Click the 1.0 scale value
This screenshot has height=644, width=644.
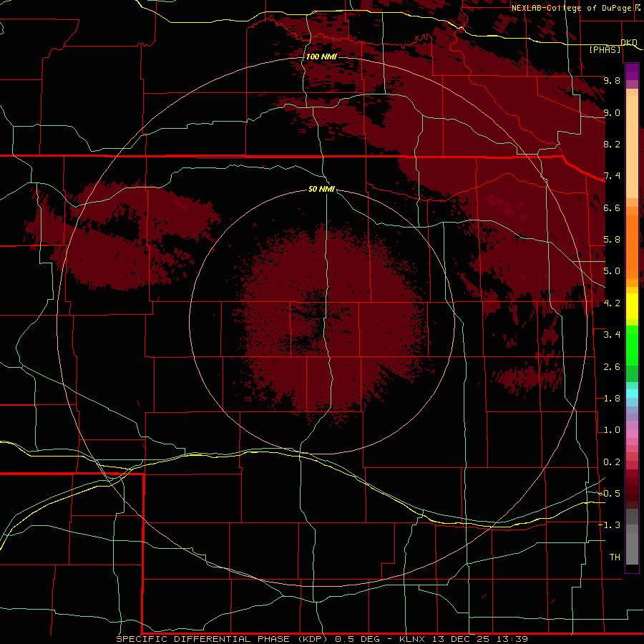(x=612, y=430)
